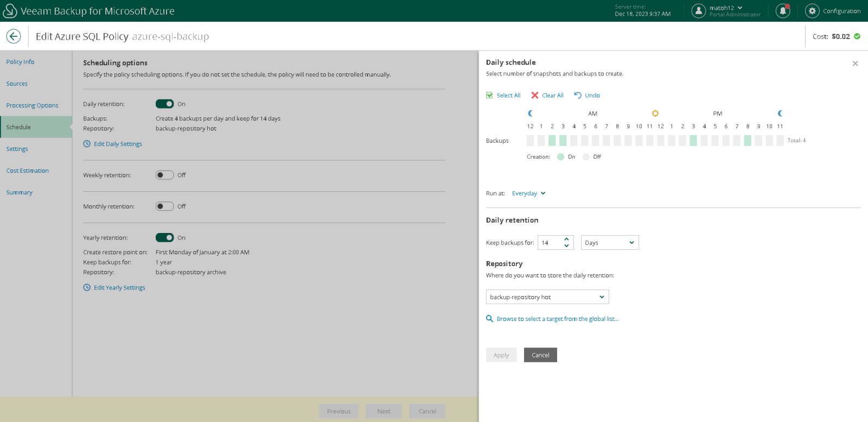The height and width of the screenshot is (422, 868).
Task: Disable the Yearly retention switch
Action: [x=165, y=237]
